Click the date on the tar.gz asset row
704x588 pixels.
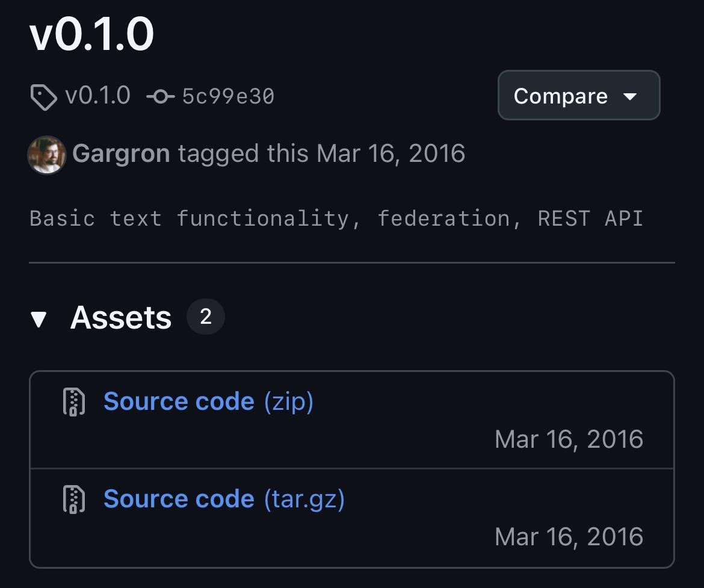(x=569, y=537)
